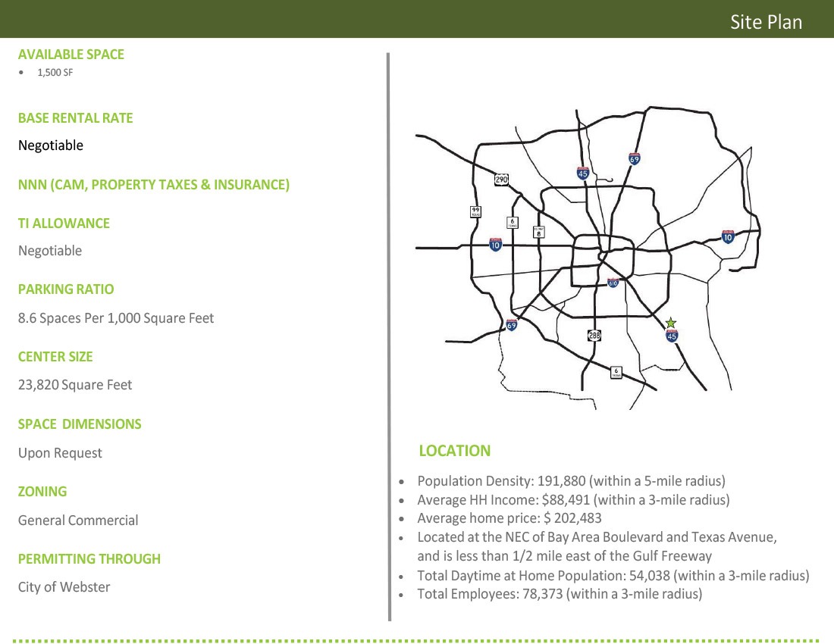Image resolution: width=834 pixels, height=644 pixels.
Task: Click the BASE RENTAL RATE heading
Action: [75, 118]
